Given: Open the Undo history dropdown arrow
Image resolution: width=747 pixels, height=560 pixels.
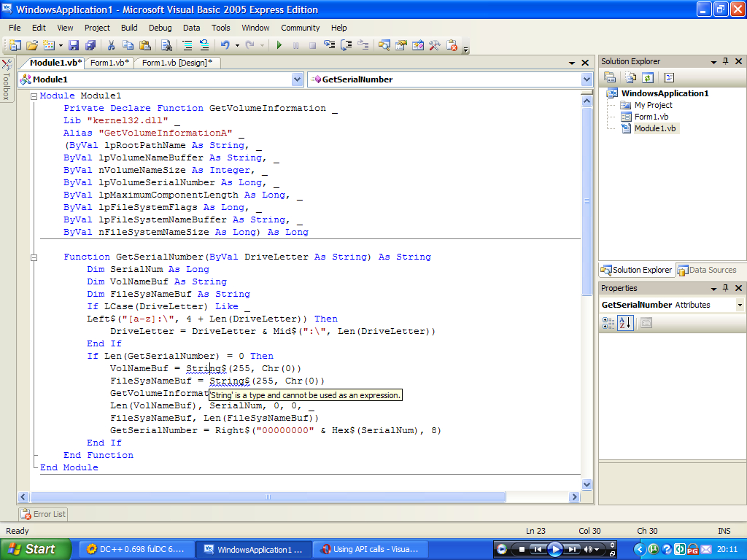Looking at the screenshot, I should 237,46.
